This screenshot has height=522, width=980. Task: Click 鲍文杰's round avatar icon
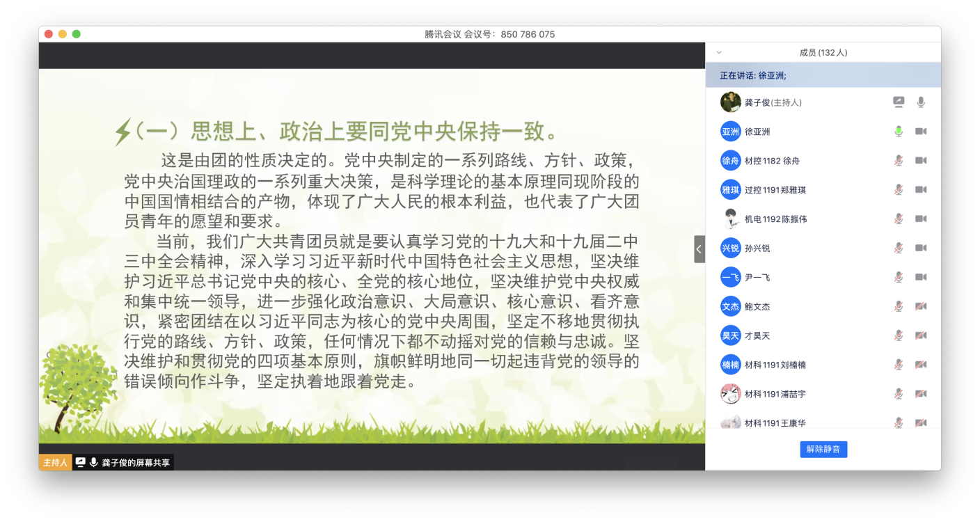pos(730,306)
